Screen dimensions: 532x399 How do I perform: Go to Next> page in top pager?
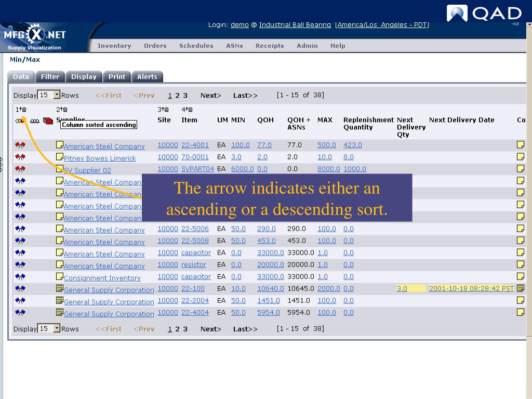pos(211,96)
